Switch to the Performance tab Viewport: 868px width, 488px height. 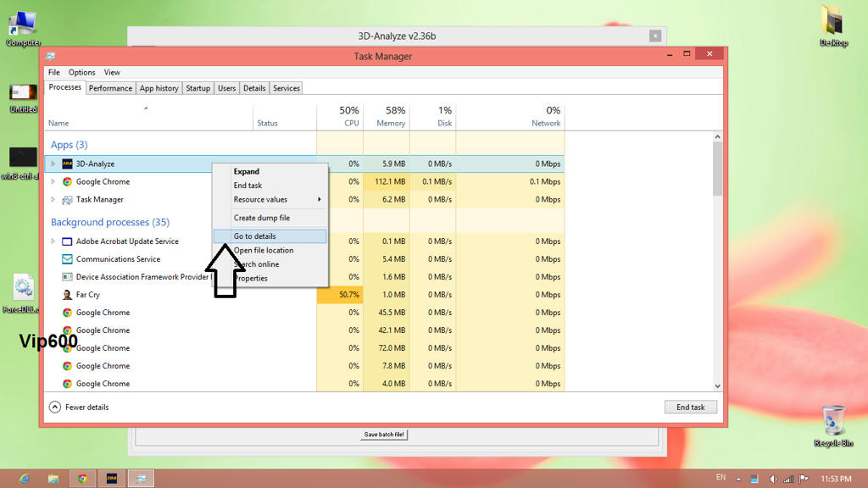point(111,88)
